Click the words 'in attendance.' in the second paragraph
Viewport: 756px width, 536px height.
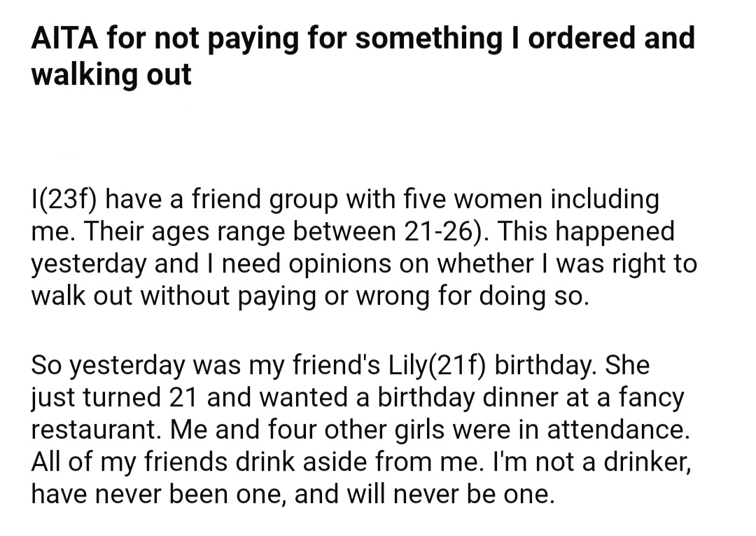click(x=605, y=430)
